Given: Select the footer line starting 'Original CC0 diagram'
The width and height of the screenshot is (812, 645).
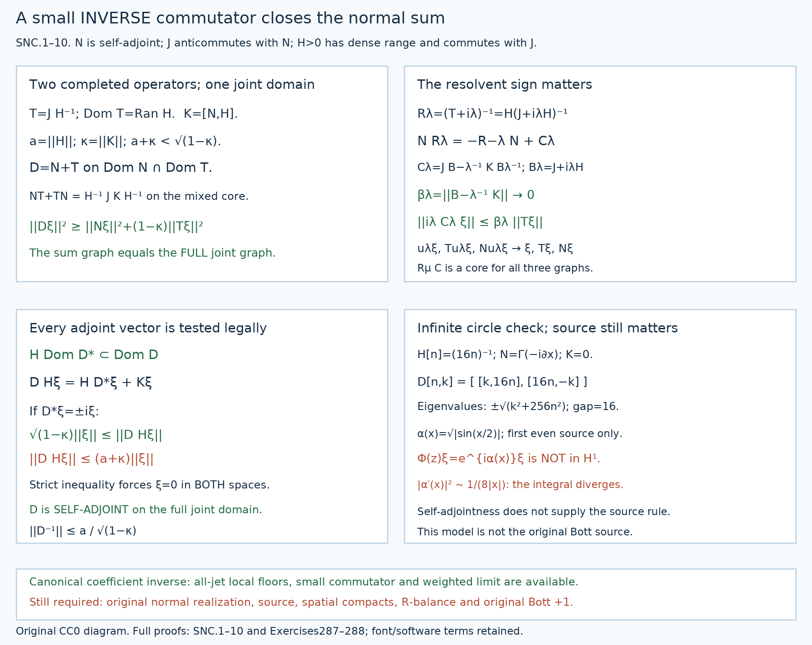Looking at the screenshot, I should (x=269, y=631).
